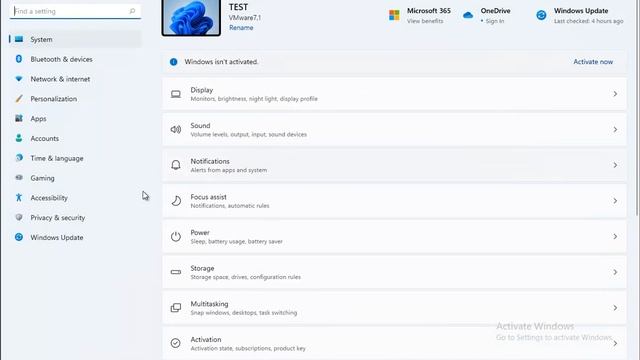
Task: Open Network & internet section
Action: pyautogui.click(x=75, y=79)
